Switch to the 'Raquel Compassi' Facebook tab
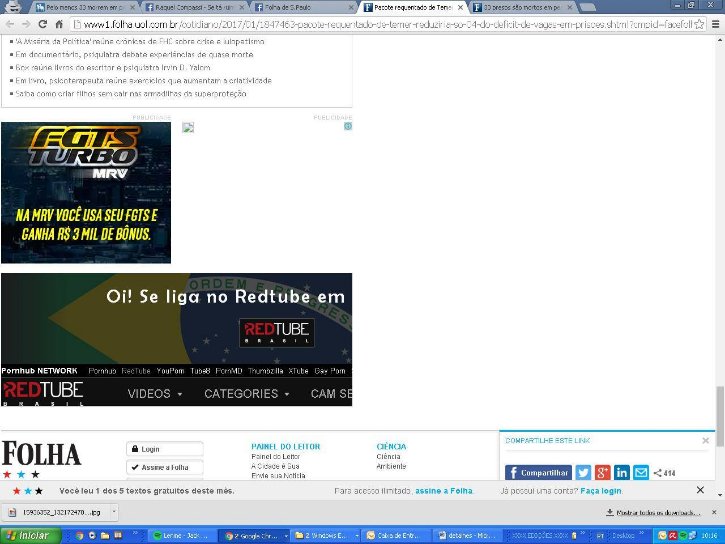This screenshot has height=544, width=725. click(195, 7)
